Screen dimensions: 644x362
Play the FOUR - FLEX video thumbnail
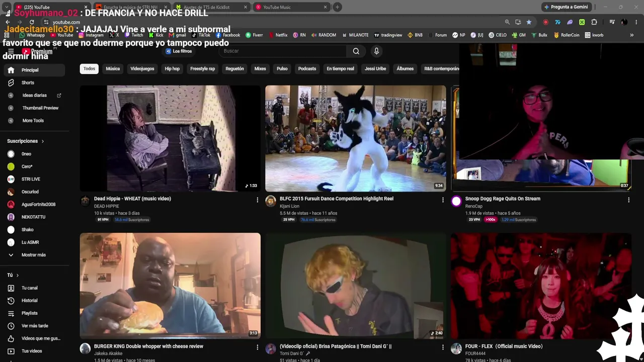(x=541, y=286)
